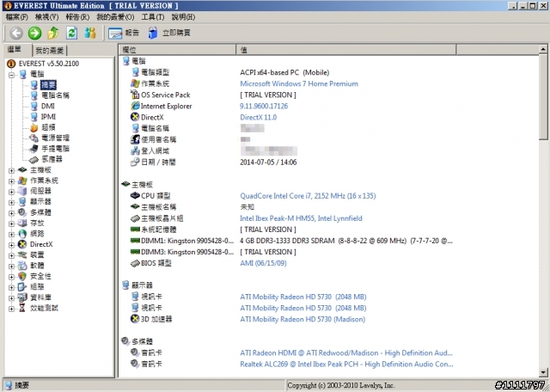Viewport: 550px width, 392px height.
Task: Expand the DirectX tree branch
Action: pyautogui.click(x=11, y=245)
